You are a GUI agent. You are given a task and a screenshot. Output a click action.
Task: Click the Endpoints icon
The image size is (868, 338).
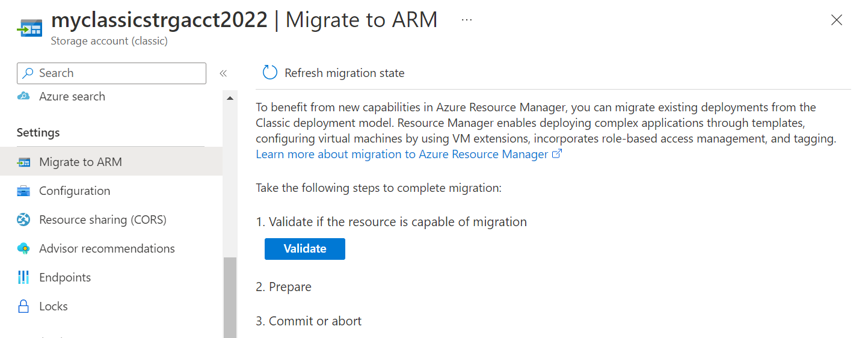pos(23,277)
